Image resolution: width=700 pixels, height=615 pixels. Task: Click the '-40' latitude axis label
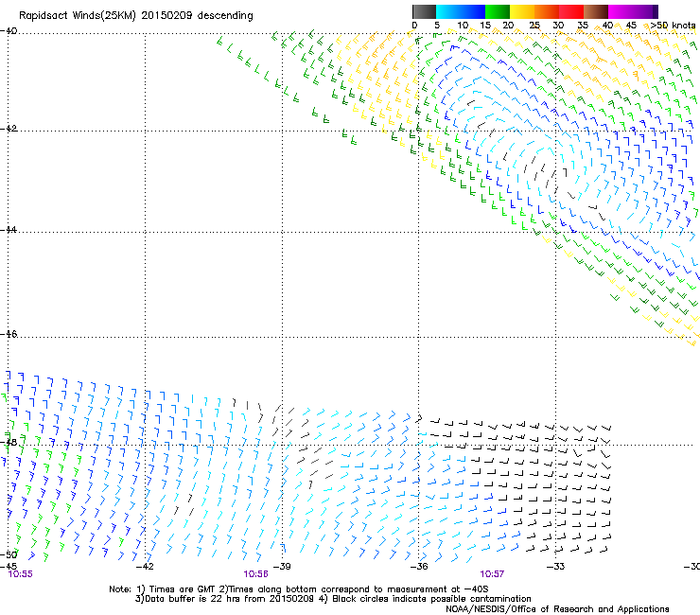pos(9,31)
